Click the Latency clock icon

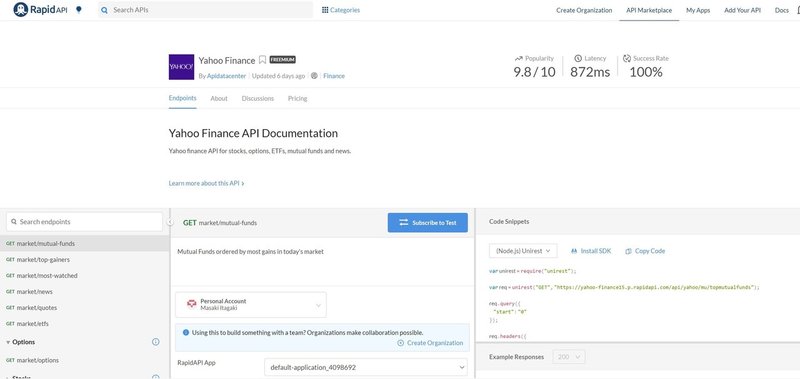point(578,58)
